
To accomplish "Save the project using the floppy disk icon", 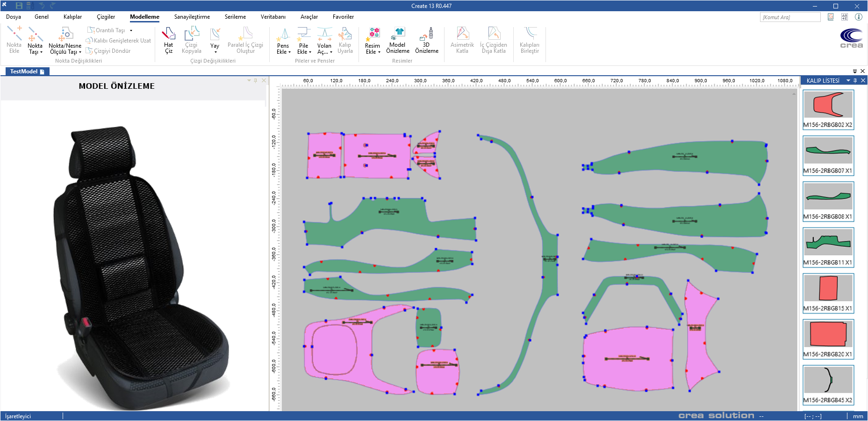I will (x=19, y=6).
